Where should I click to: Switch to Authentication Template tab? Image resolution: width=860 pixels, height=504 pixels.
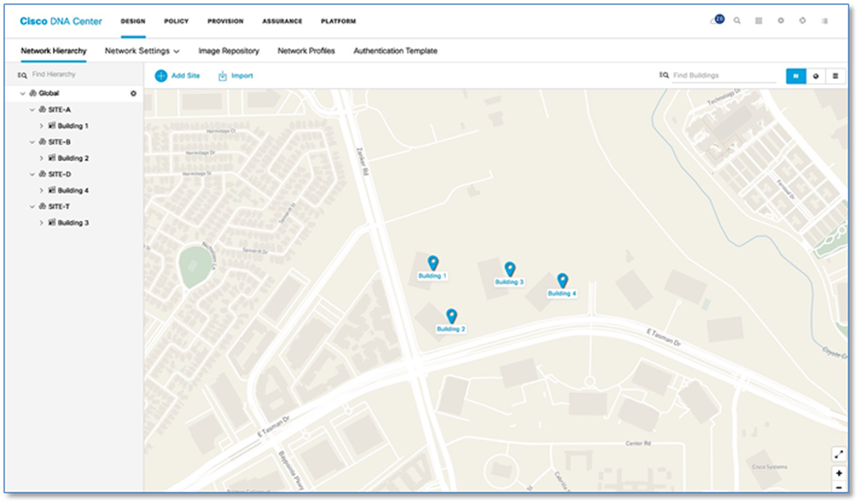(x=395, y=51)
